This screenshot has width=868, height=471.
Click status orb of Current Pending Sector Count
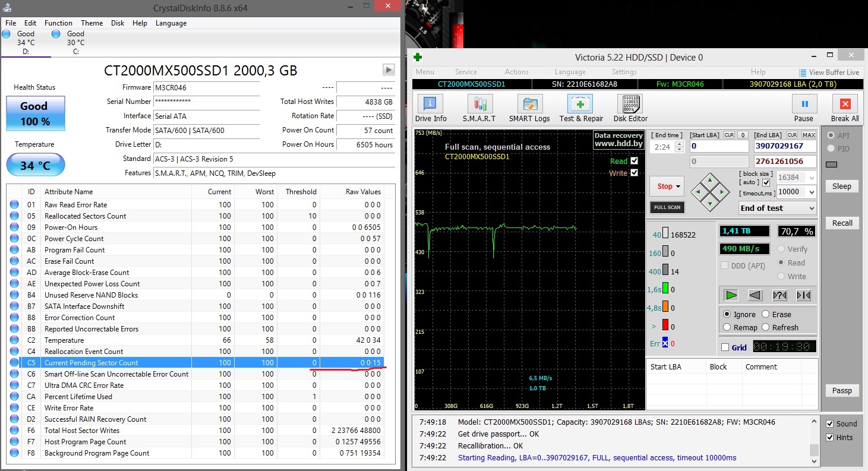point(14,363)
